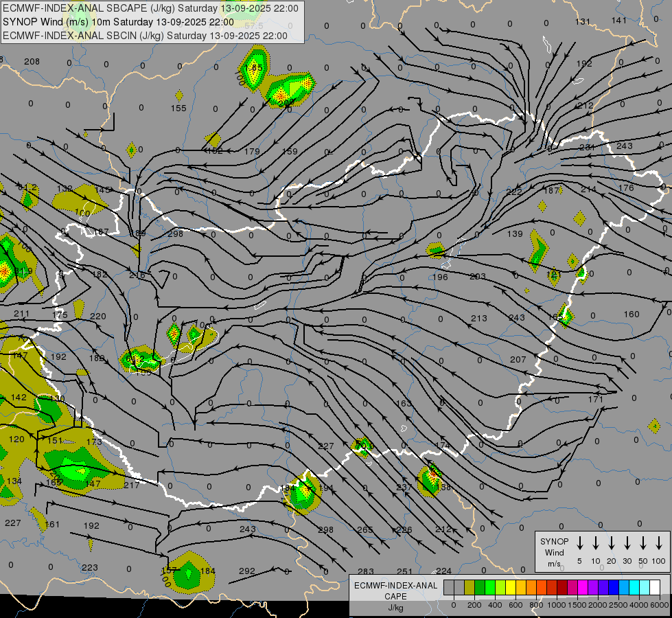Viewport: 672px width, 618px height.
Task: Click the 'ECMWF-INDEX-ANAL' colorbar title
Action: (x=395, y=586)
